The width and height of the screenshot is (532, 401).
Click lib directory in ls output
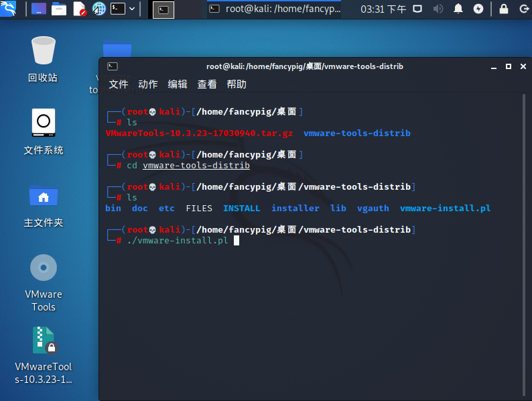point(338,208)
